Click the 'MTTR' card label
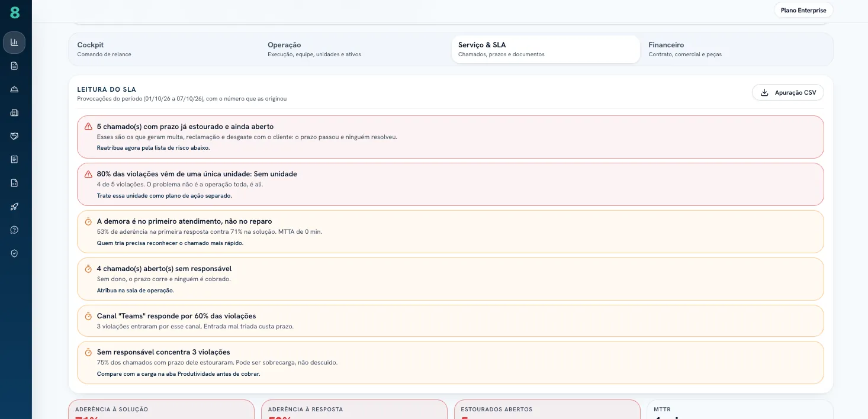 click(662, 410)
